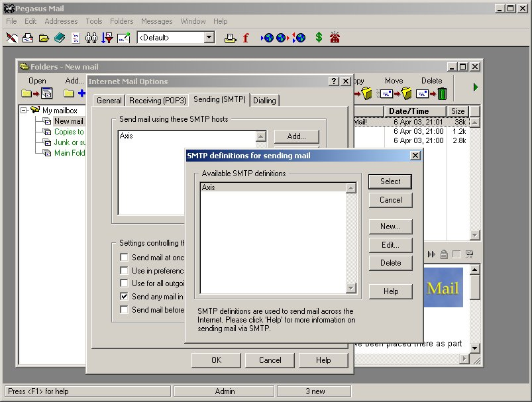Image resolution: width=532 pixels, height=402 pixels.
Task: Click the New... button
Action: (390, 226)
